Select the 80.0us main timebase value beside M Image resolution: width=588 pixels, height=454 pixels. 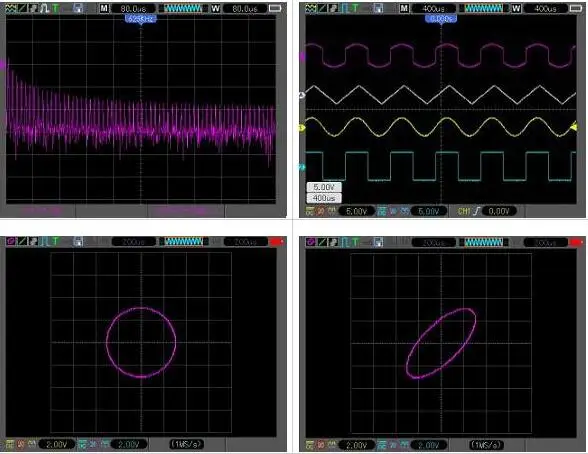point(133,8)
